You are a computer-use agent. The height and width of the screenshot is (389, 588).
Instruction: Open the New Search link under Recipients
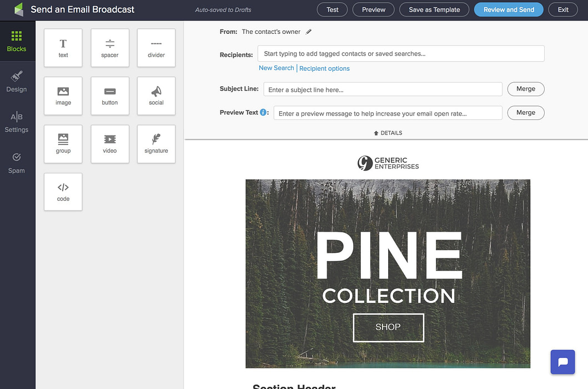click(x=276, y=68)
